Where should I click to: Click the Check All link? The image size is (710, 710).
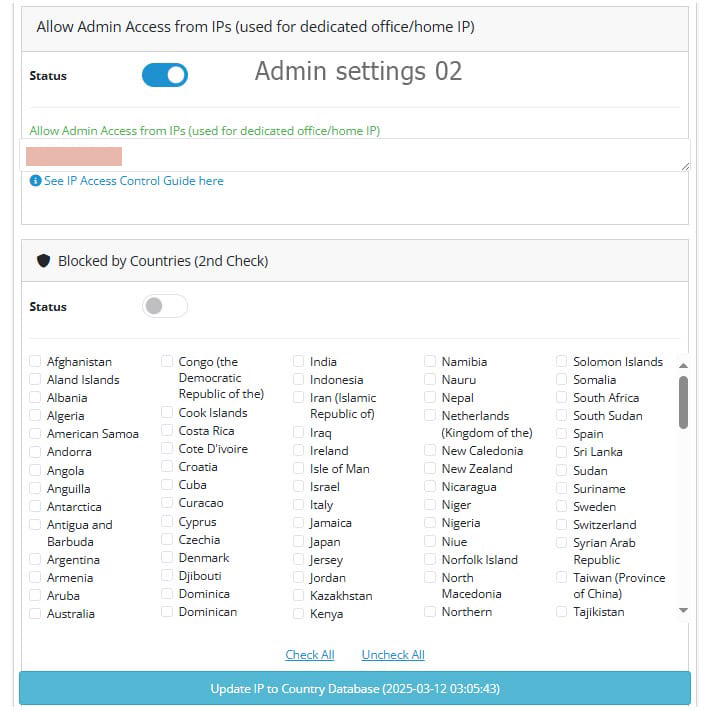click(x=310, y=655)
